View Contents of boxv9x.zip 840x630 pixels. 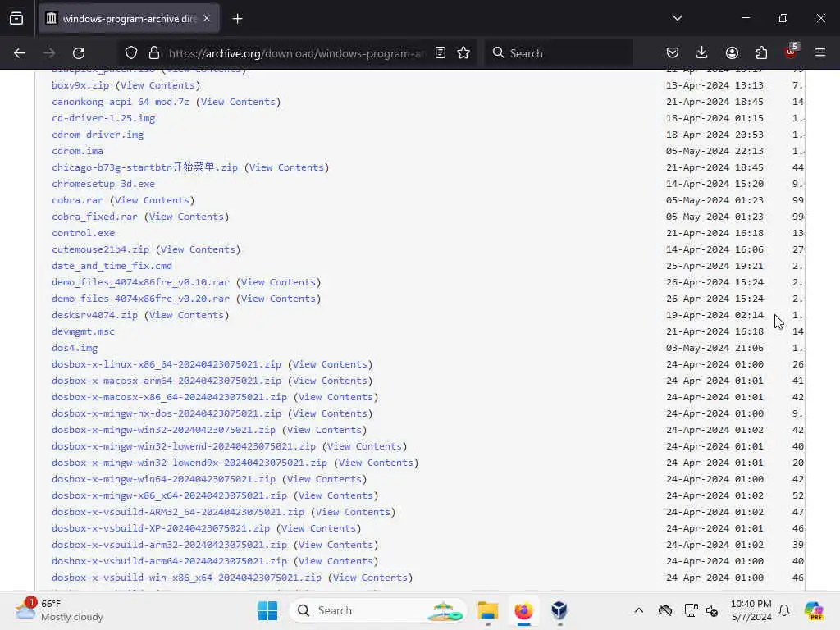coord(157,85)
